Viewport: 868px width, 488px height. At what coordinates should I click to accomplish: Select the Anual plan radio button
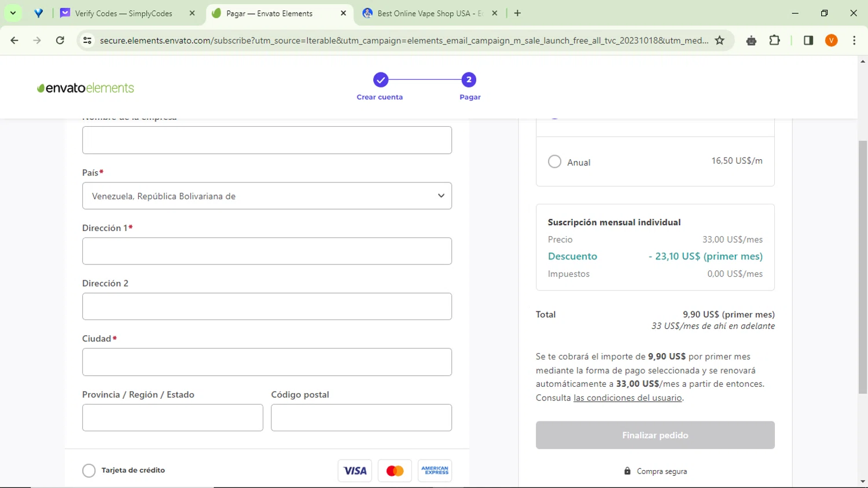pyautogui.click(x=554, y=162)
